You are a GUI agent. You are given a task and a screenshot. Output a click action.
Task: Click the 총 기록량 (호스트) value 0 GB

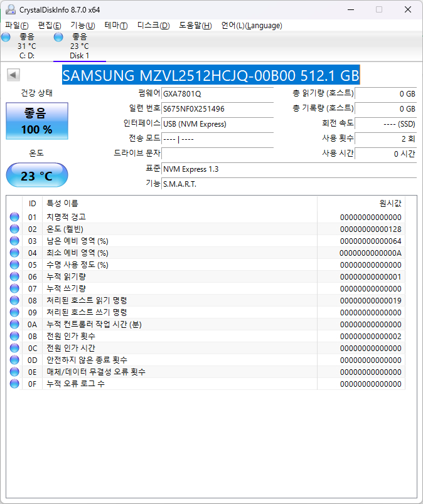click(385, 108)
